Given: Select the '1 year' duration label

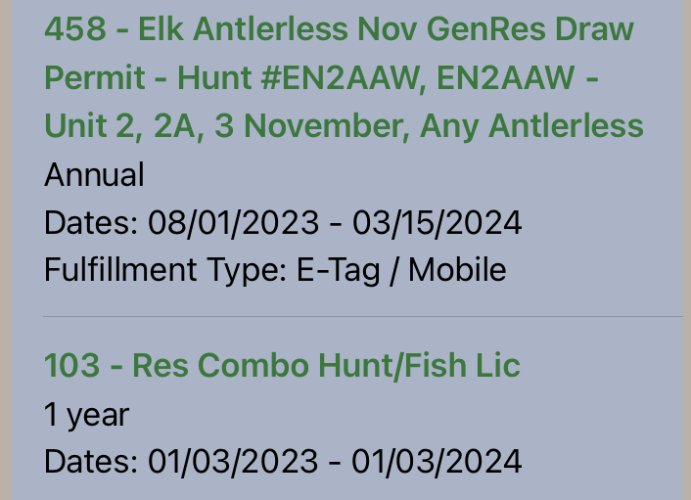Looking at the screenshot, I should (x=86, y=415).
